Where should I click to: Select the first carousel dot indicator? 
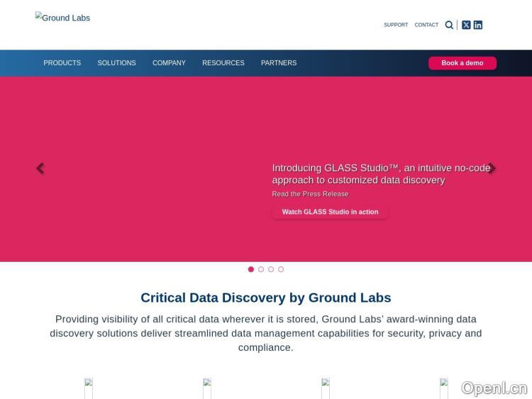tap(250, 269)
